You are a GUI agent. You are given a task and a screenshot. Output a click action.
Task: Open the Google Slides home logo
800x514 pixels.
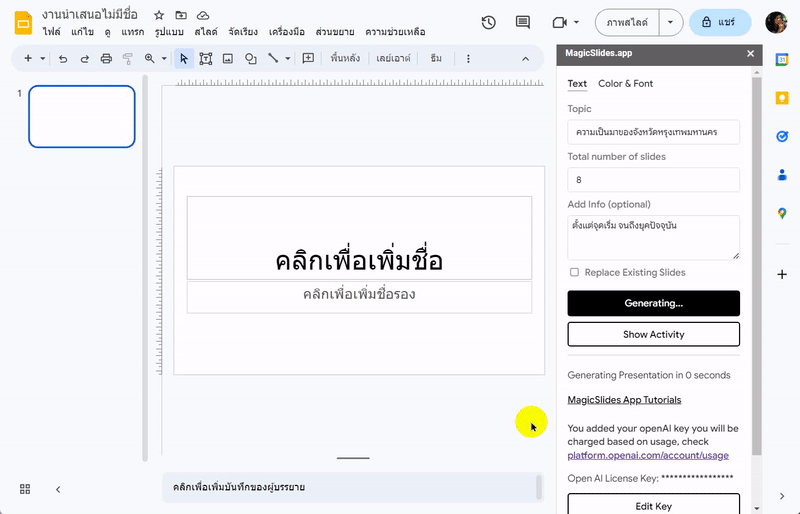(x=23, y=23)
